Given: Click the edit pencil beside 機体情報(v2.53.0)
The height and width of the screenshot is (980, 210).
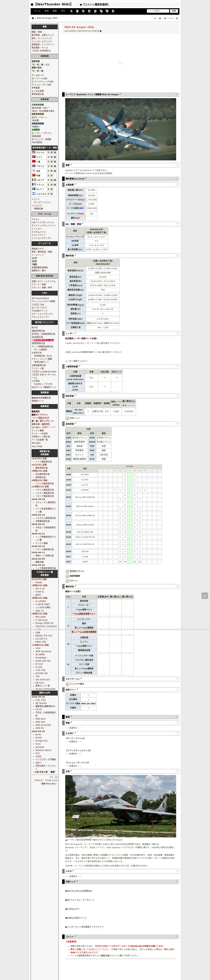Looking at the screenshot, I should [86, 178].
